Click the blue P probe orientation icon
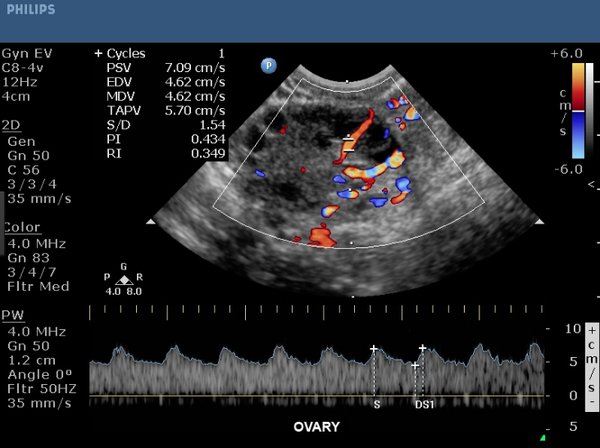Image resolution: width=600 pixels, height=448 pixels. [x=268, y=65]
